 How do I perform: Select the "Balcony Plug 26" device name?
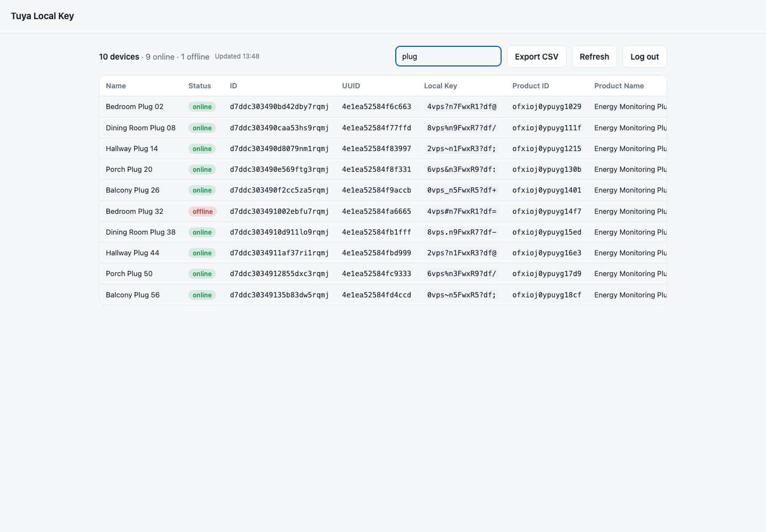pos(132,190)
